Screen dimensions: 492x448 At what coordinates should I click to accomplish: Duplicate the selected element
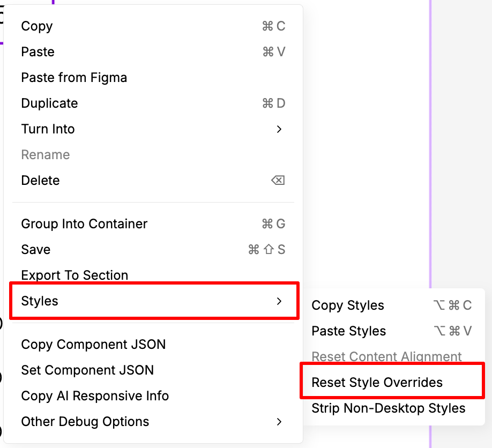point(49,103)
